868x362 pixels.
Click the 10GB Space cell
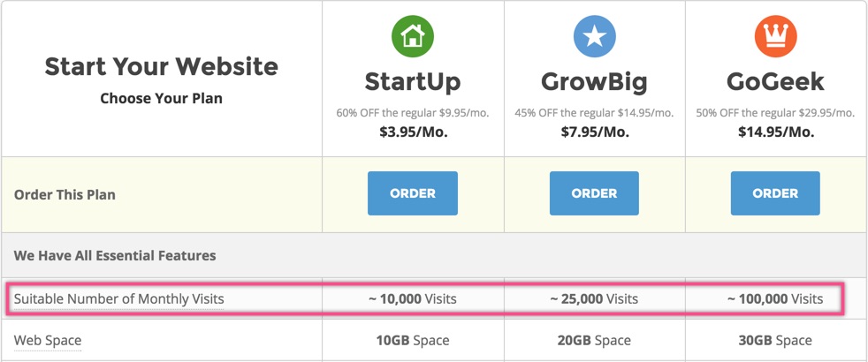[413, 341]
